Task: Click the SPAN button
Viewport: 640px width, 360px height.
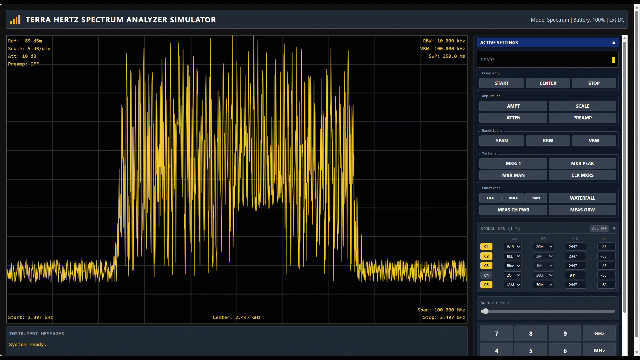Action: pyautogui.click(x=501, y=141)
